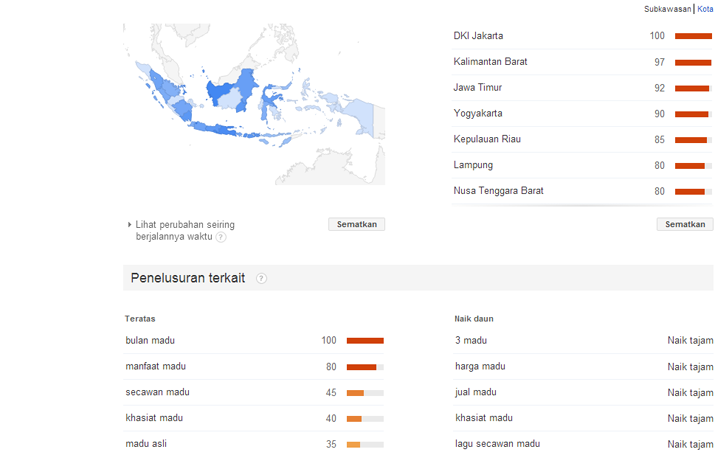Click the DKI Jakarta red bar
Viewport: 715px width, 455px height.
(693, 36)
